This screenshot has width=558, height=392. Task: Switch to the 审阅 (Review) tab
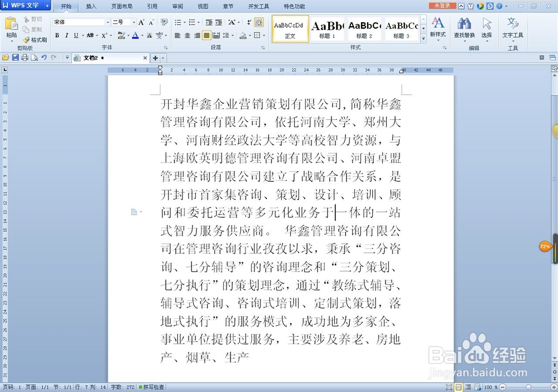177,6
